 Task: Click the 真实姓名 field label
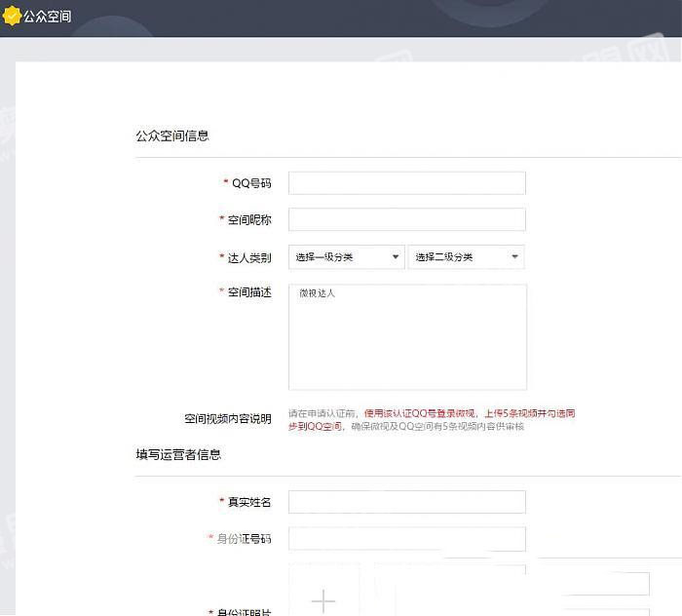(249, 502)
